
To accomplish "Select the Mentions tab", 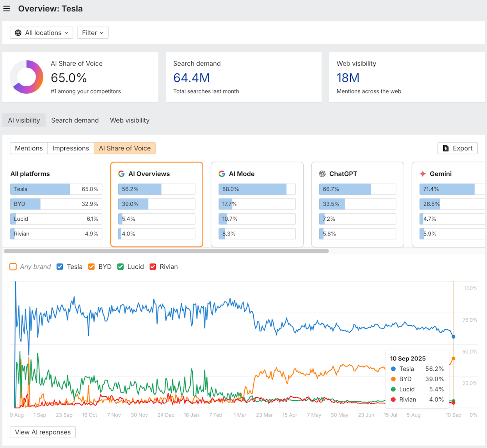I will [x=29, y=148].
